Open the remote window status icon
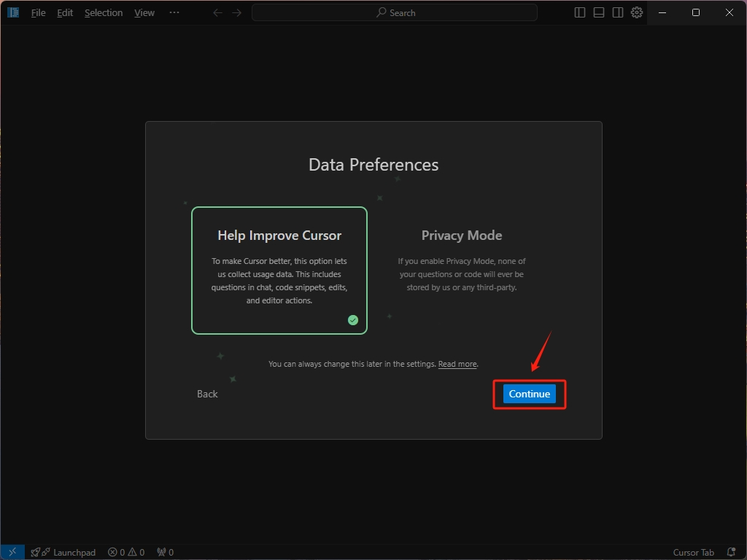The height and width of the screenshot is (560, 747). pyautogui.click(x=12, y=552)
